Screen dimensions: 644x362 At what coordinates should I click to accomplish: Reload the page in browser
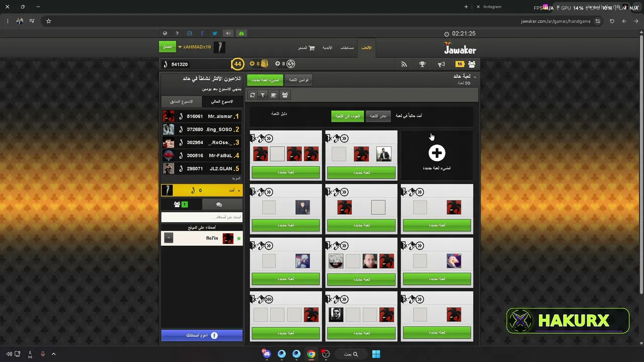click(x=612, y=21)
